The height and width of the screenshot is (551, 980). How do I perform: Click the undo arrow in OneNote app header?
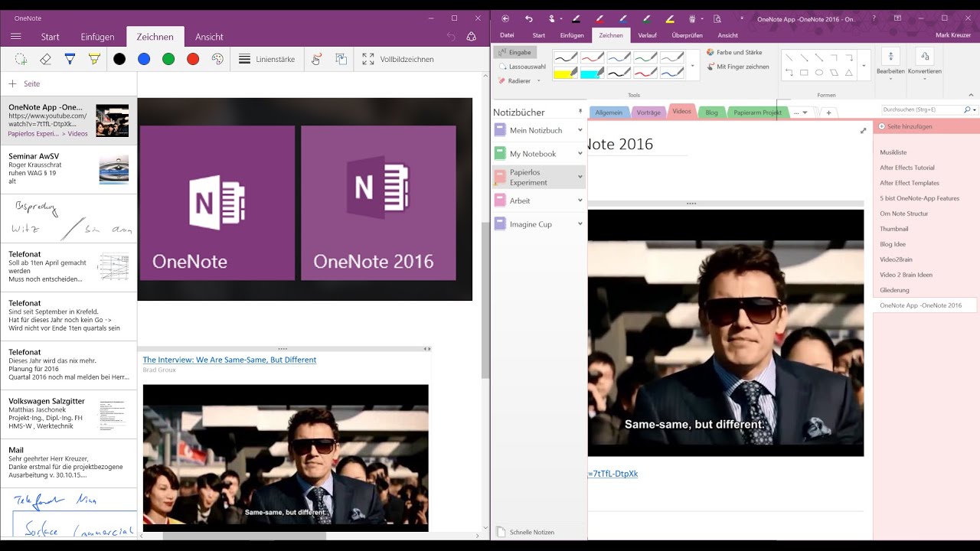[x=451, y=36]
